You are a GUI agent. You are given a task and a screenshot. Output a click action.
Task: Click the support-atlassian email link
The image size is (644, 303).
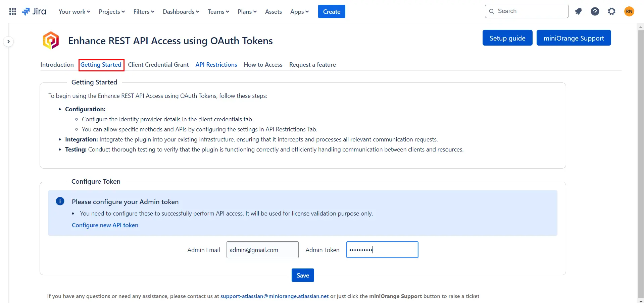(275, 296)
